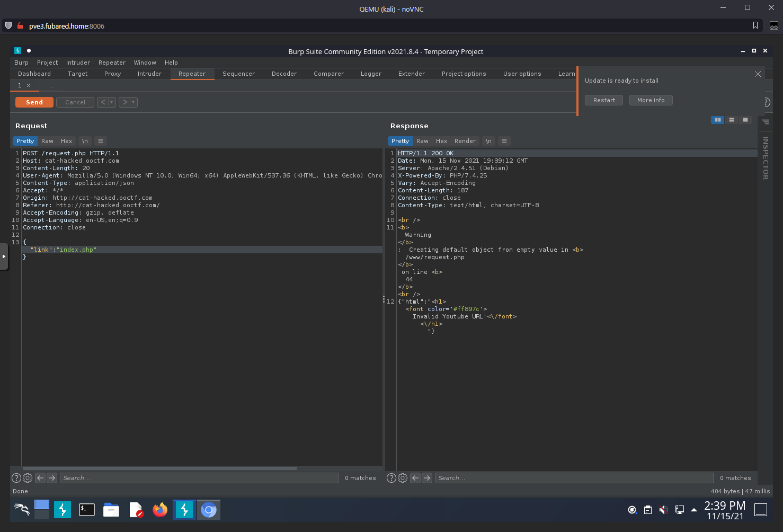783x532 pixels.
Task: Open the Logger tab
Action: pos(371,74)
